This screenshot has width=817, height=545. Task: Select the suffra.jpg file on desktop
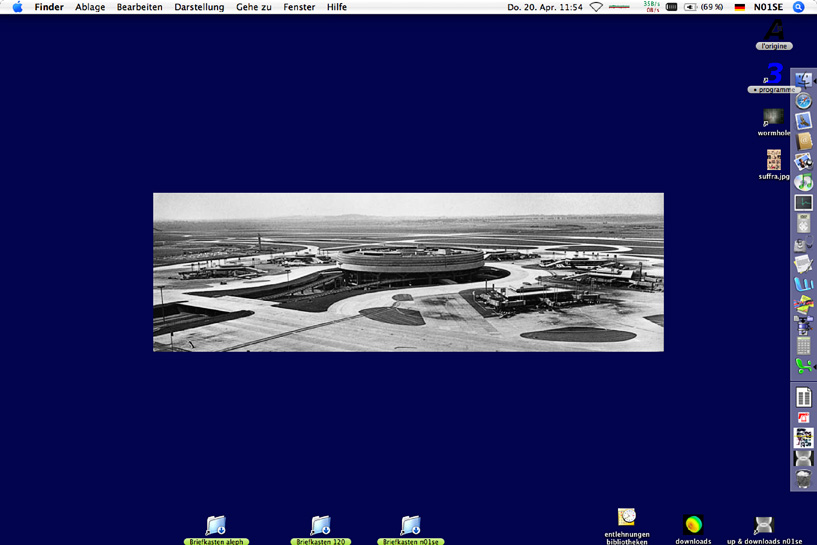773,161
